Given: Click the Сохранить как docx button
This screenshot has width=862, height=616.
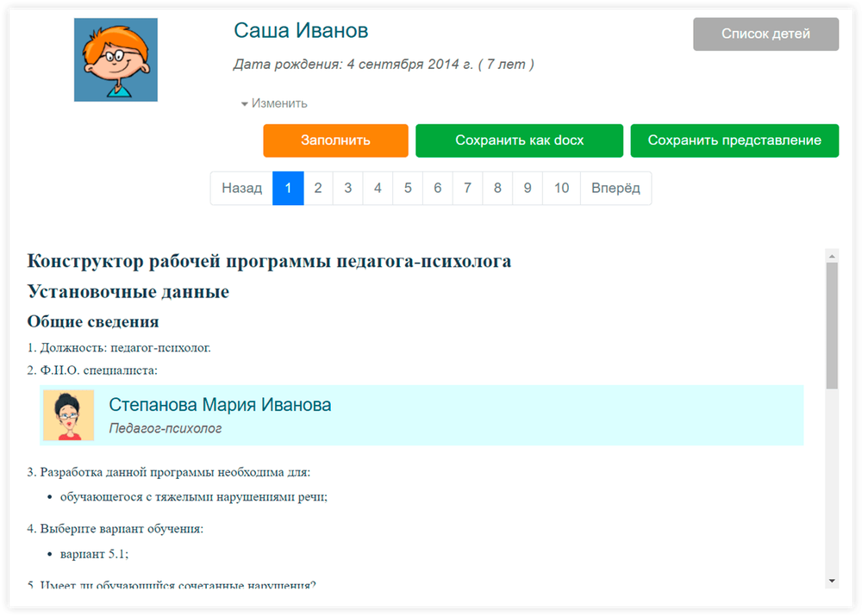Looking at the screenshot, I should coord(519,140).
